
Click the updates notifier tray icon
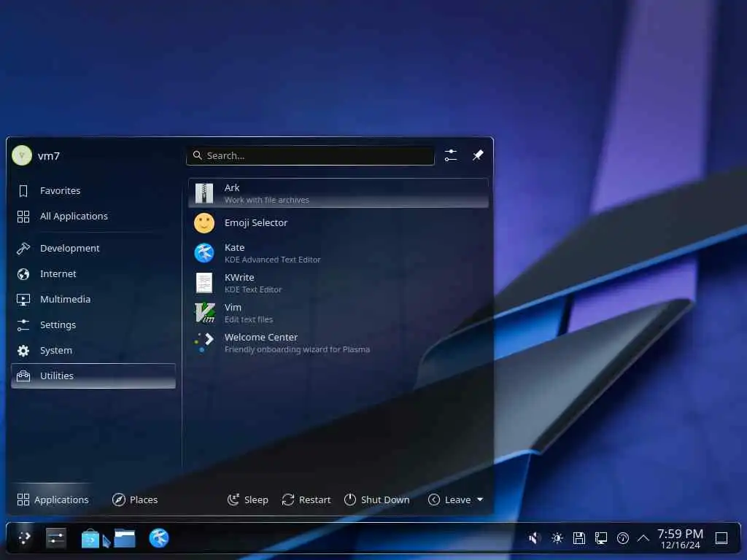[623, 538]
